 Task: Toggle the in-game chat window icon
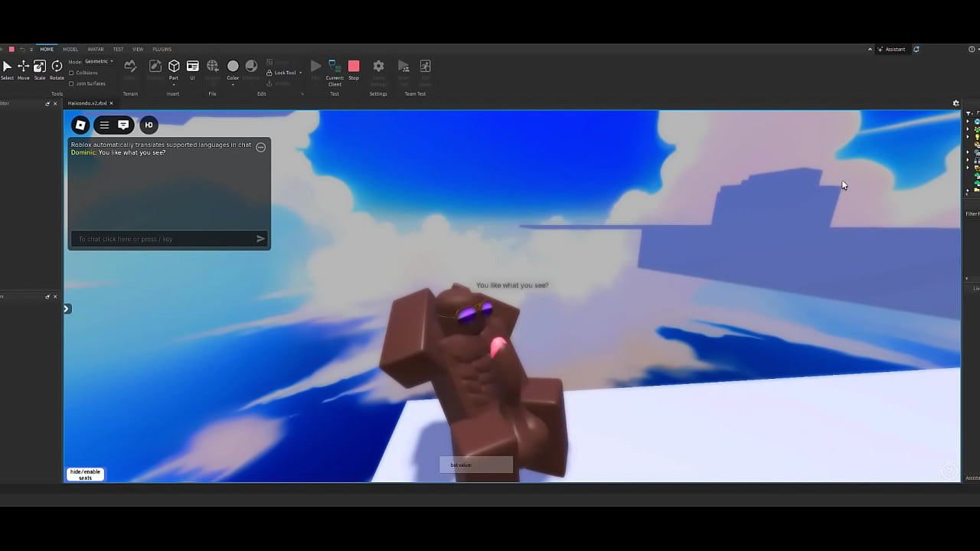pos(123,125)
